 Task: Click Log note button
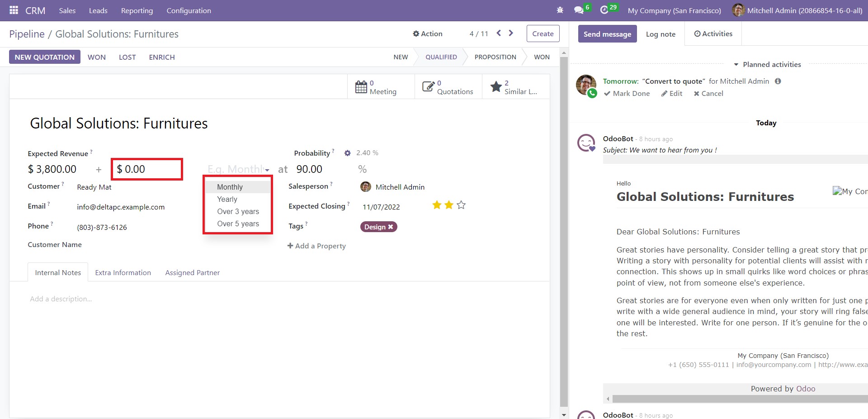coord(660,34)
